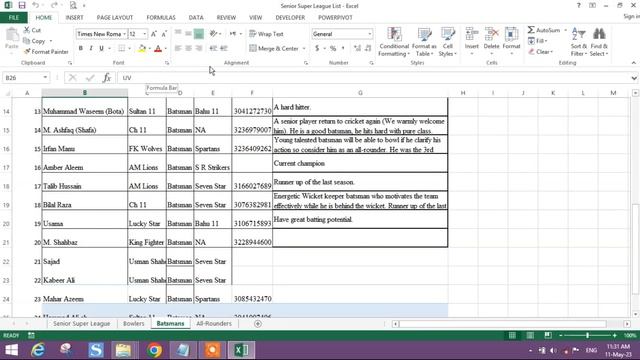Decrease font size with the smaller A icon
Screen dimensions: 640x360
pos(164,34)
